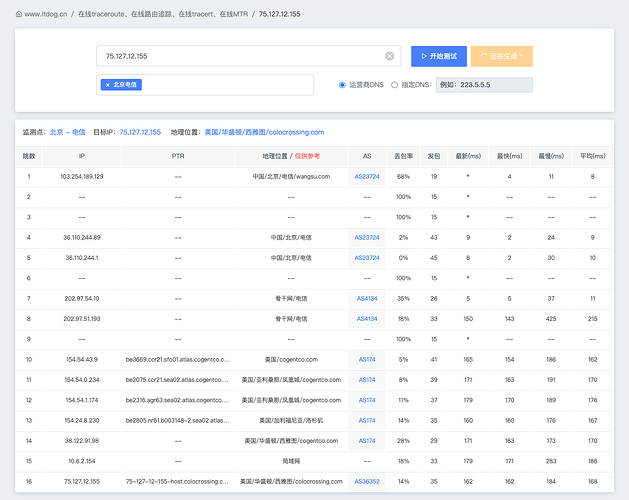Open the 正在生成 dropdown button
Screen dimensions: 629x500
tap(501, 56)
